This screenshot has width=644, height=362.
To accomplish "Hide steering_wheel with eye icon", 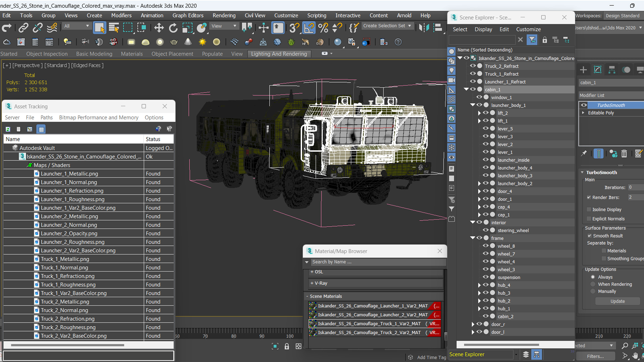I will (x=486, y=230).
